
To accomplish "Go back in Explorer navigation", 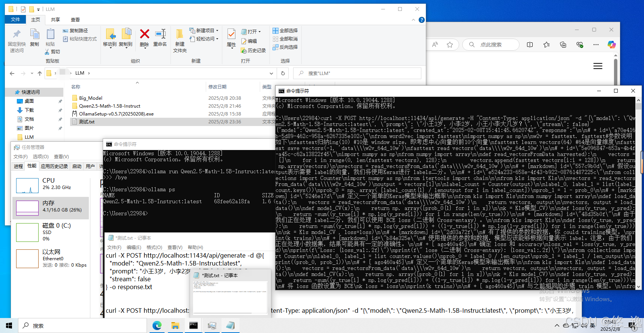I will coord(12,73).
